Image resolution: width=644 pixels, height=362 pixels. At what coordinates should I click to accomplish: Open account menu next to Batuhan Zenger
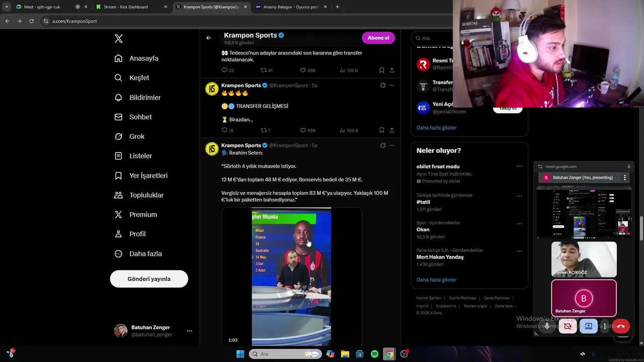point(190,331)
